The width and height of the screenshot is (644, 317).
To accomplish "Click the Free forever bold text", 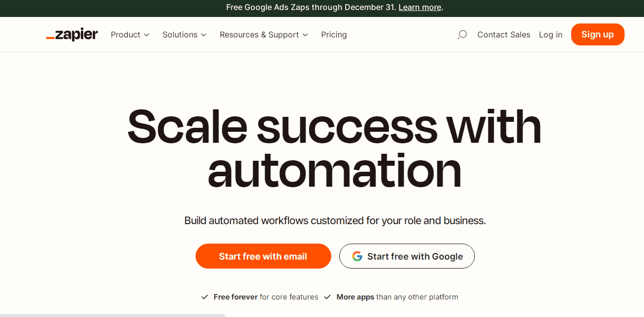I will coord(235,297).
